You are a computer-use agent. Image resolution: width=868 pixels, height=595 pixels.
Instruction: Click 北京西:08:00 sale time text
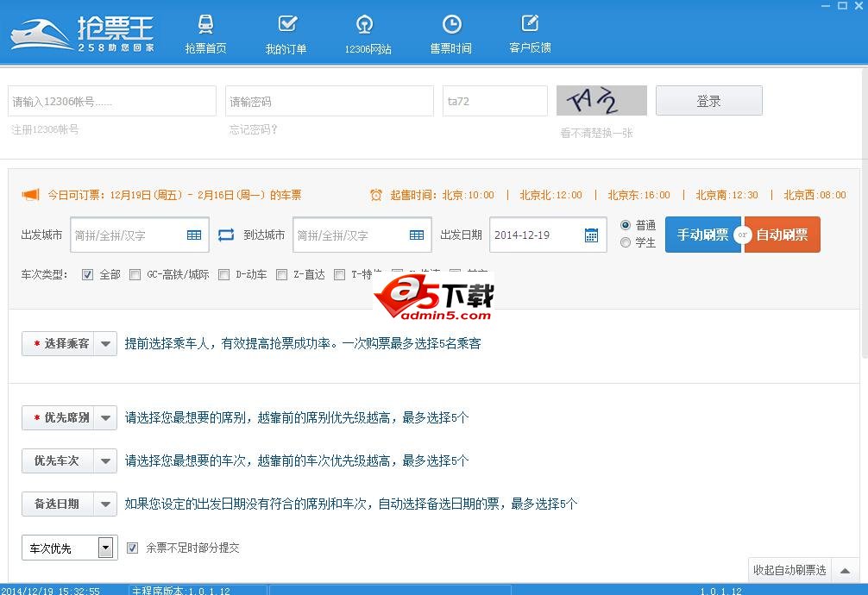coord(815,195)
